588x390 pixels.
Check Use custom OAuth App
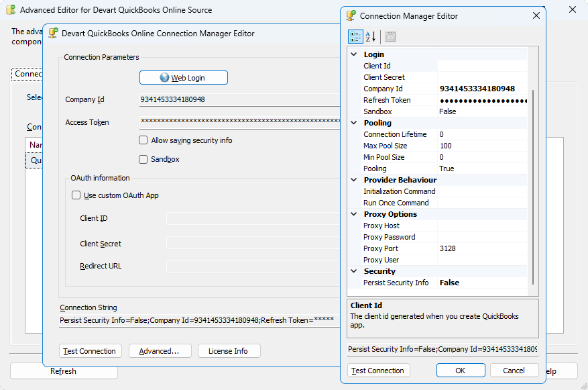pos(76,195)
